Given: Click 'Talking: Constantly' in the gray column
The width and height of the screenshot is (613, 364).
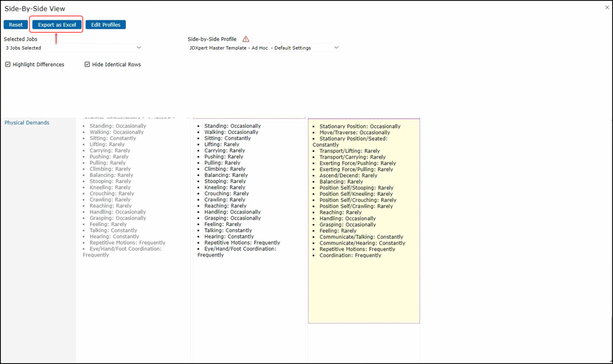Looking at the screenshot, I should [x=113, y=231].
